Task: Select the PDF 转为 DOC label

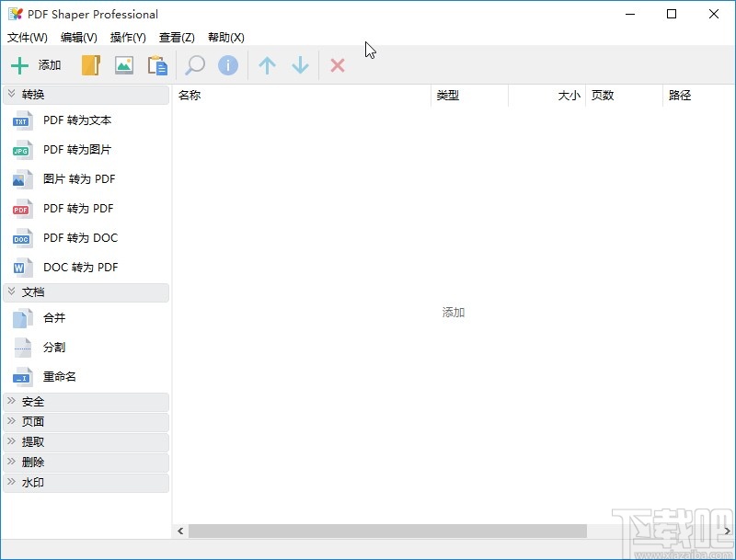Action: tap(80, 238)
